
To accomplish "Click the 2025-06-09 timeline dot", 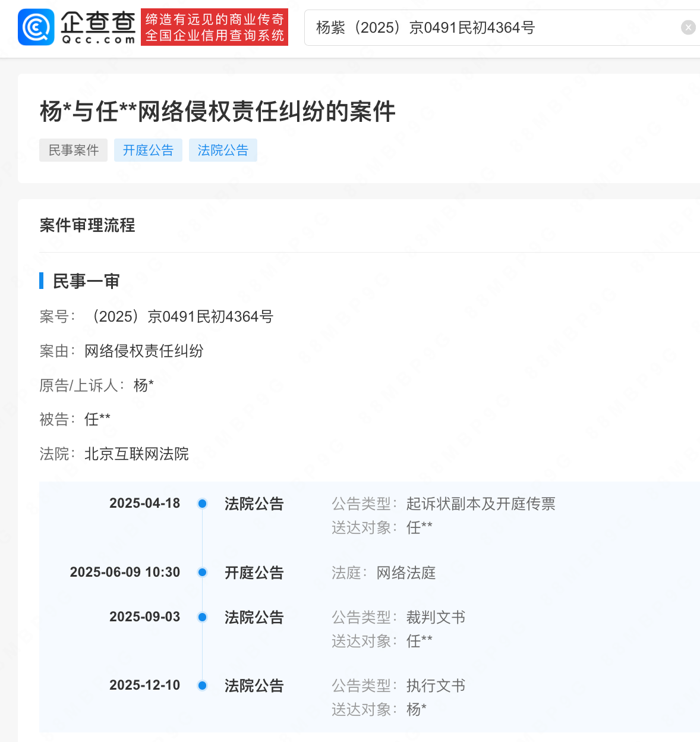I will tap(202, 573).
